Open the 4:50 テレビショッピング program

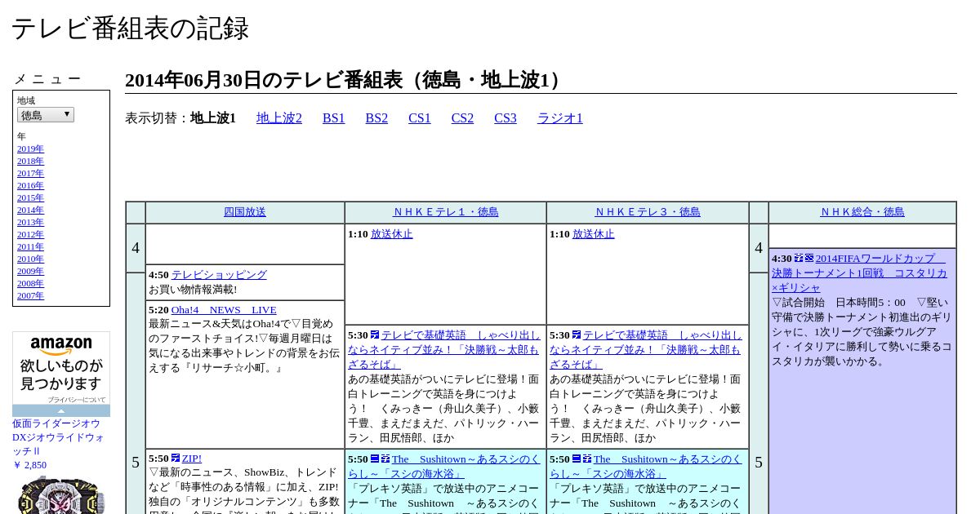point(219,275)
